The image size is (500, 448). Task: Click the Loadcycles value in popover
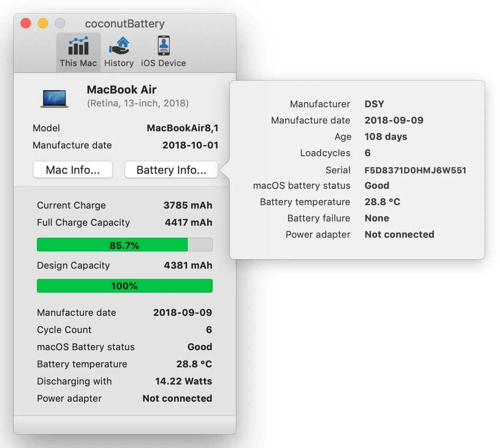click(367, 153)
